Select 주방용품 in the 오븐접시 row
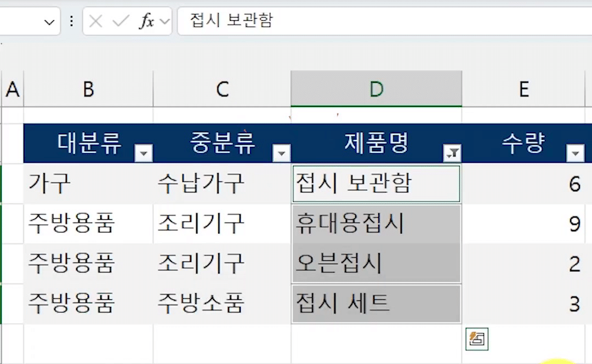 click(x=88, y=263)
